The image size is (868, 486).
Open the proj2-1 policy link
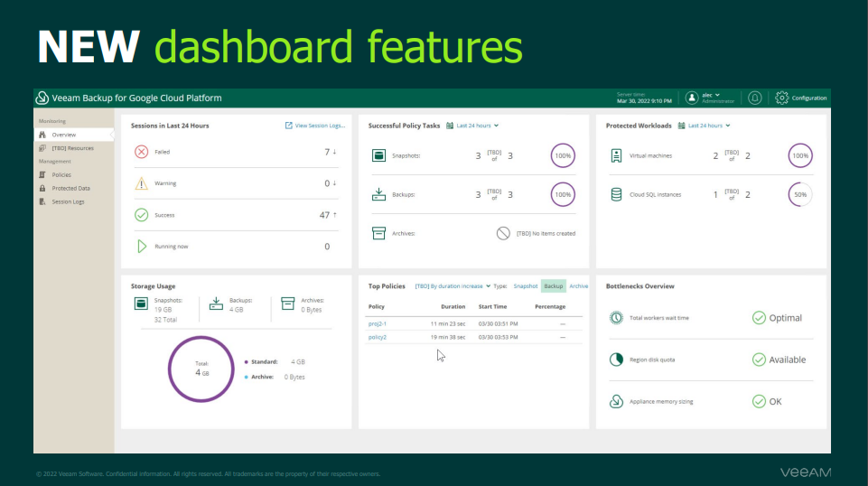377,323
